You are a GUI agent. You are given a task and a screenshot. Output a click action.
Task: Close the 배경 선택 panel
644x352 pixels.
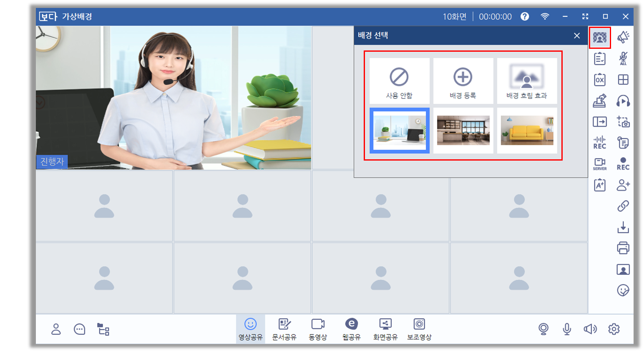coord(577,36)
